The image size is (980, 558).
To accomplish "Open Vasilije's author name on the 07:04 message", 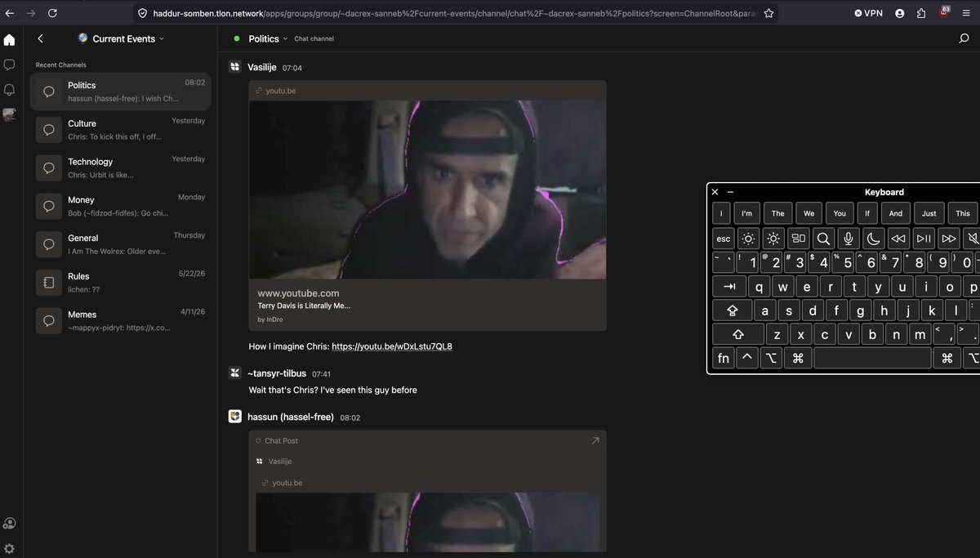I will [x=262, y=67].
